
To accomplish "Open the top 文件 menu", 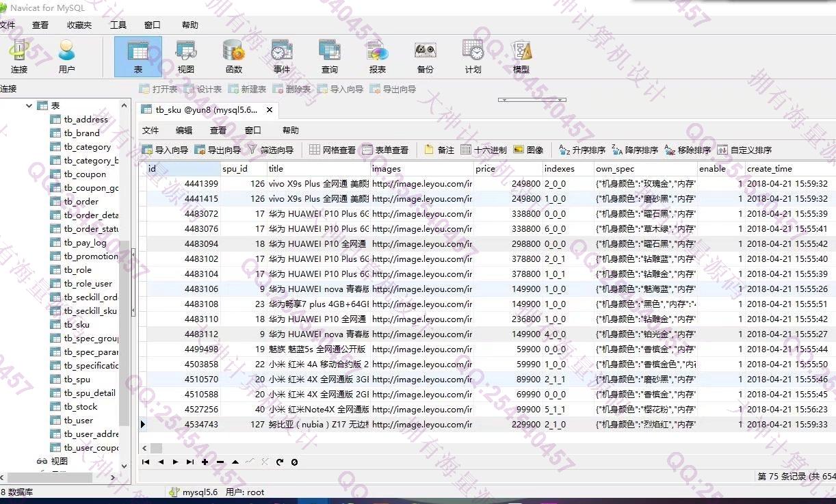I will (8, 25).
